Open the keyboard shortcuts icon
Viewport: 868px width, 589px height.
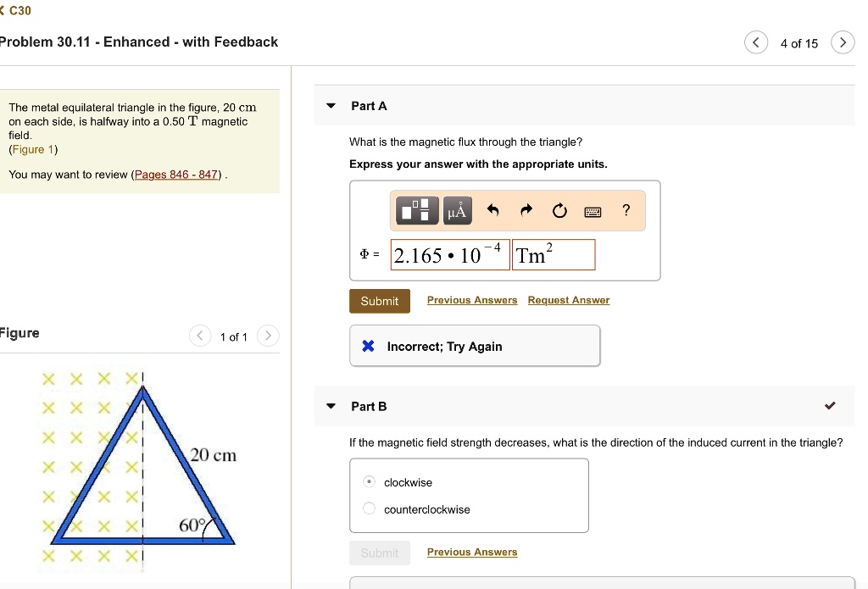tap(593, 210)
